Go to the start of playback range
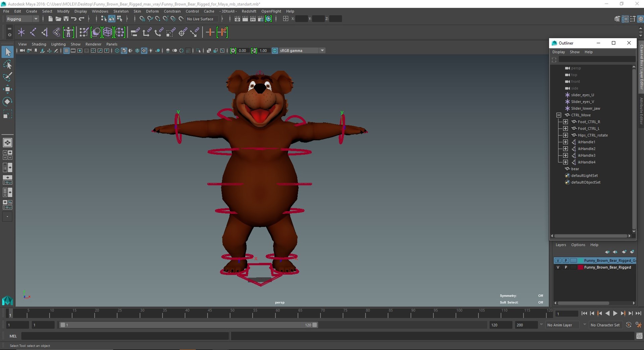 584,313
